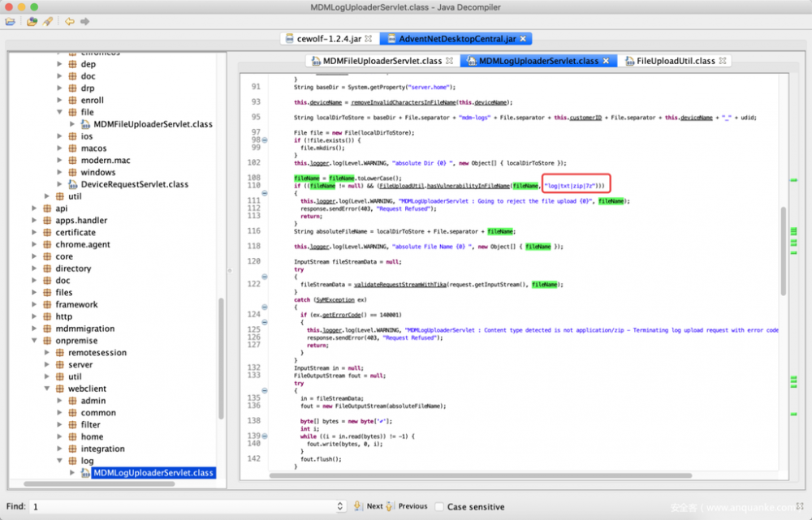Click the Forward navigation arrow icon
Screen dimensions: 812x520
point(84,21)
